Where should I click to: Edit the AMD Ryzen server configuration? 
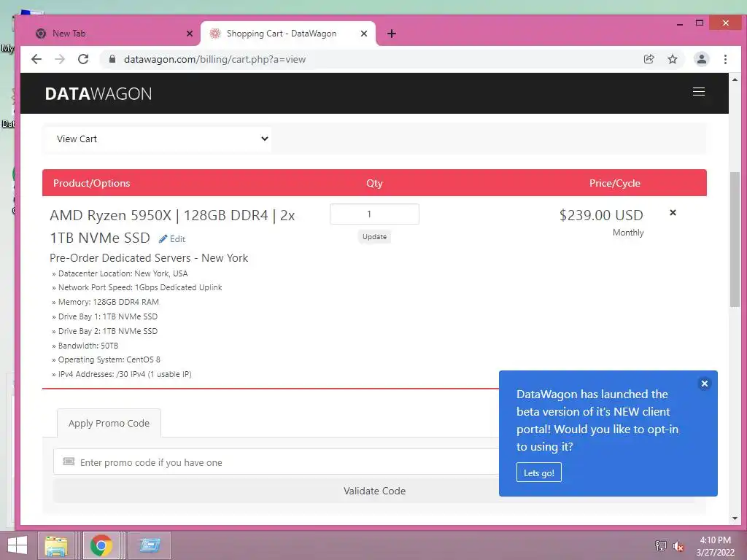[172, 239]
